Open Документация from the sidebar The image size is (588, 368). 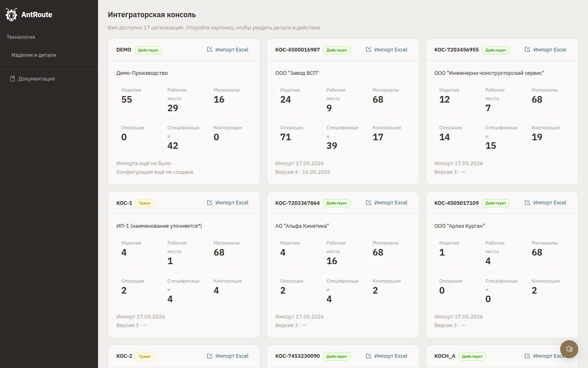(36, 79)
